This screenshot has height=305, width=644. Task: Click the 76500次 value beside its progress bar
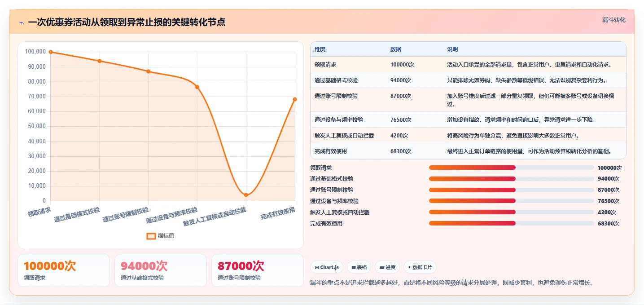coord(609,201)
